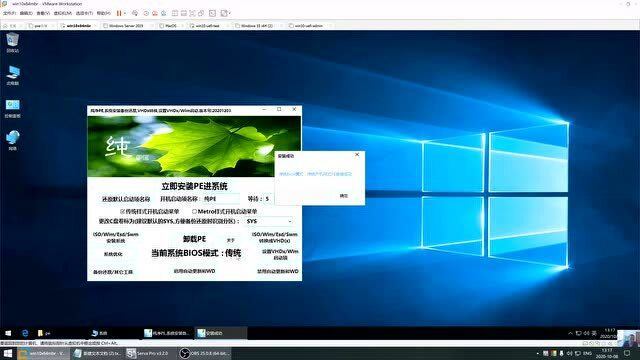
Task: Switch to the Windows 10 x64 (2) tab
Action: tap(256, 26)
